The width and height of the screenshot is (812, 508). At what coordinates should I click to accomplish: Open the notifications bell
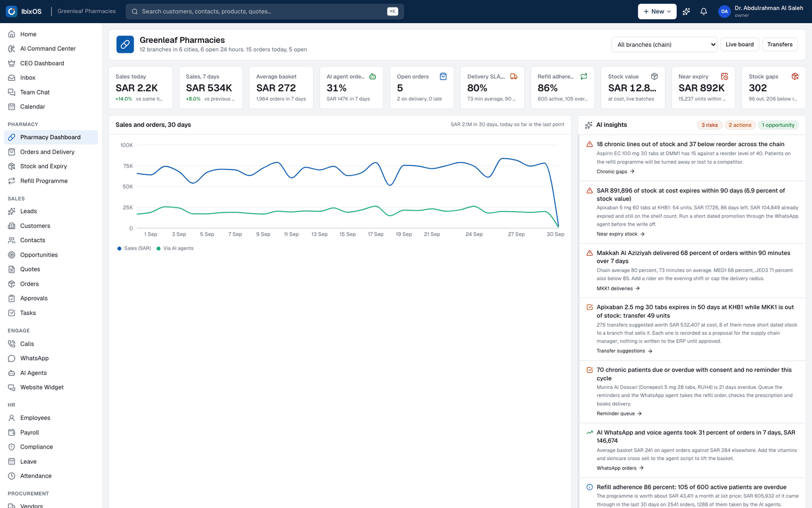pyautogui.click(x=704, y=11)
